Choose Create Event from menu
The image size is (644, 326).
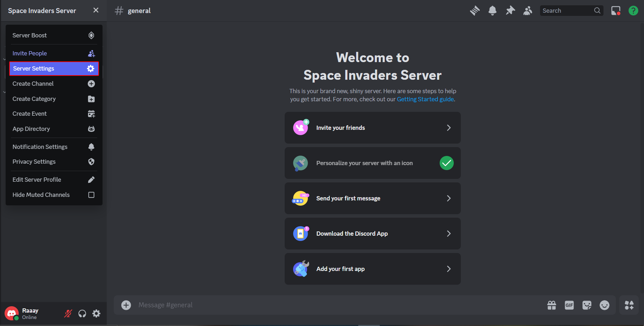(x=54, y=114)
